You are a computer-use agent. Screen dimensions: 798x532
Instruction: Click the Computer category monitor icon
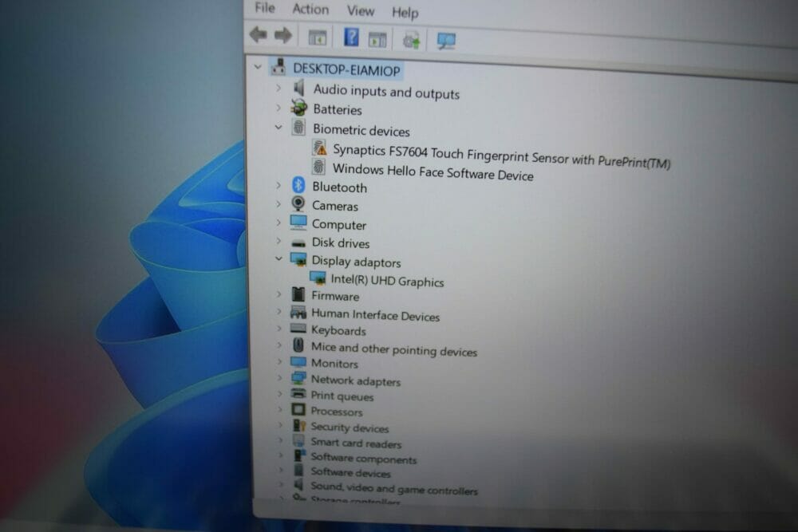click(298, 223)
